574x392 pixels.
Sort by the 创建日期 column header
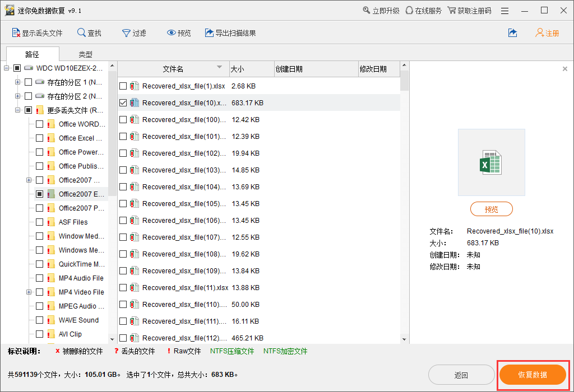316,69
